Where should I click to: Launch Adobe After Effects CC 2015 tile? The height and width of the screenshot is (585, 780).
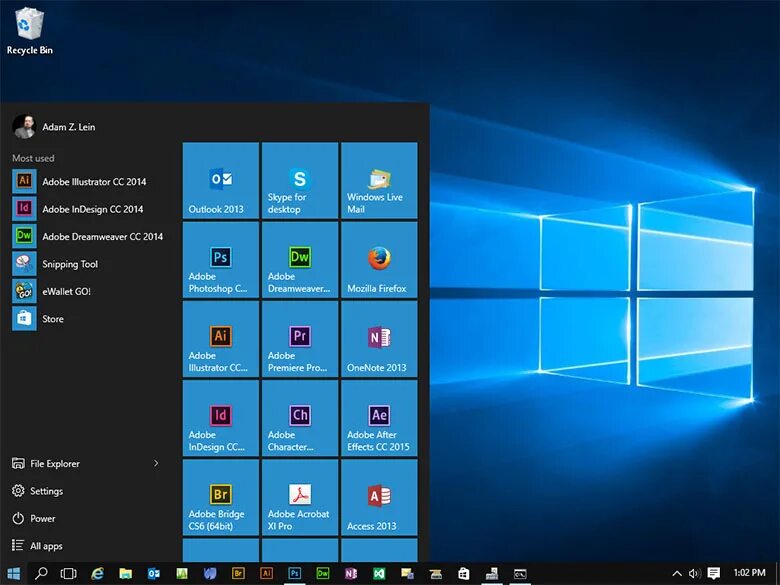379,418
